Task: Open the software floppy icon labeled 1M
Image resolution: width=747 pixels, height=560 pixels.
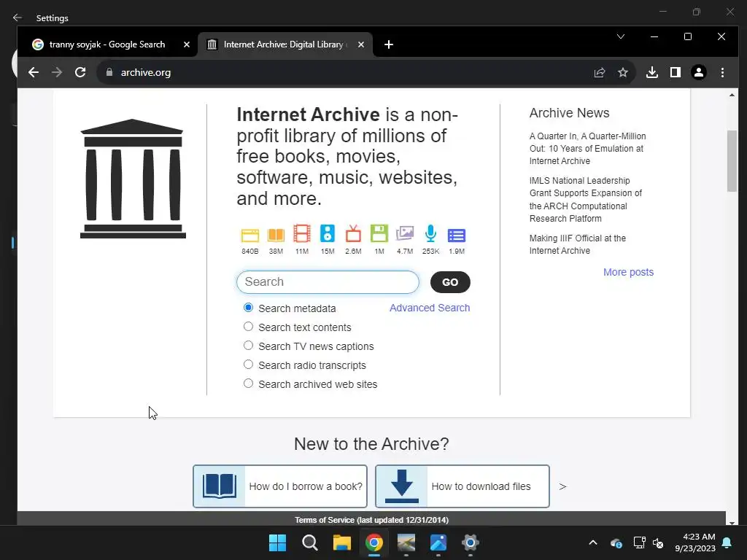Action: [x=379, y=234]
